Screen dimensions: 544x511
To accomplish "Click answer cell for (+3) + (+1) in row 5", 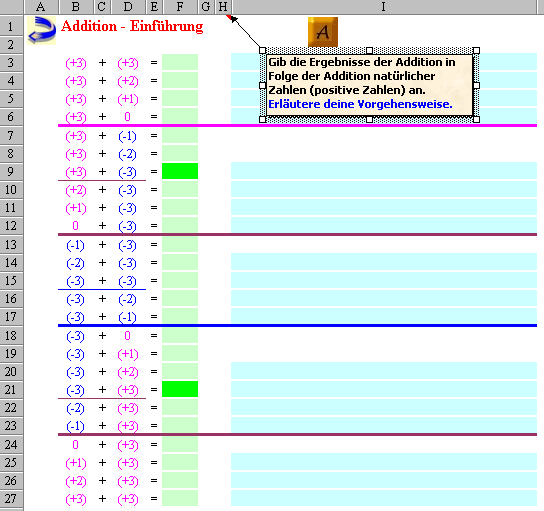I will click(180, 99).
